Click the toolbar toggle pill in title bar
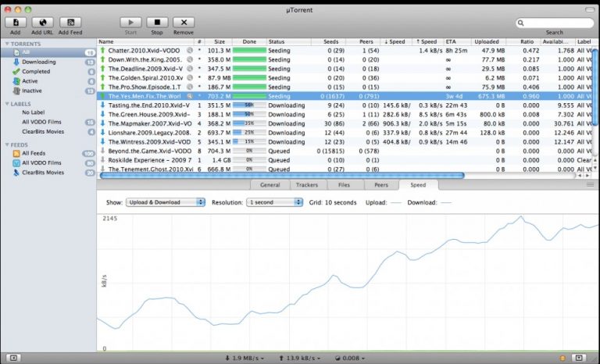 (590, 10)
